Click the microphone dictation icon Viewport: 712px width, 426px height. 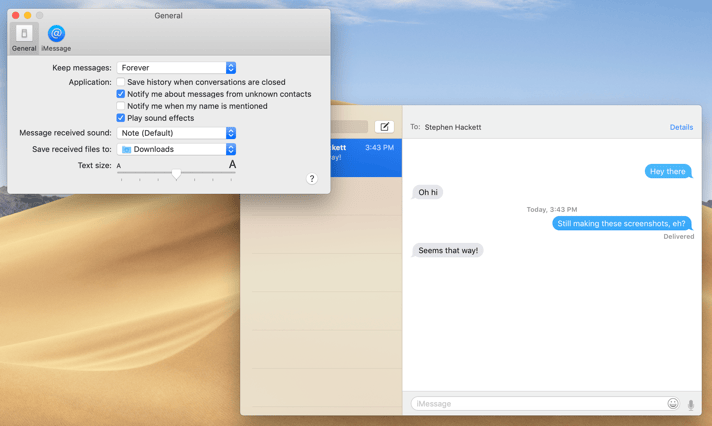[x=691, y=404]
